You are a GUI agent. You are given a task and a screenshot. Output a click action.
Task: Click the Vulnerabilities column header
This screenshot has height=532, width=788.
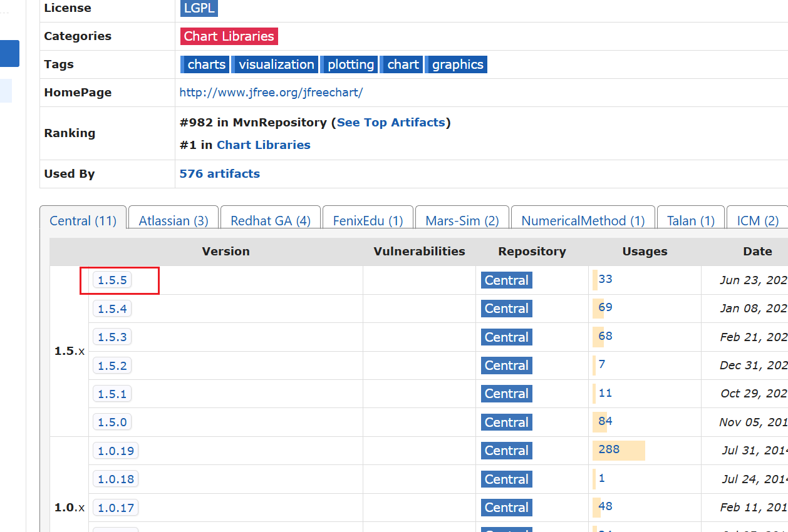click(419, 252)
